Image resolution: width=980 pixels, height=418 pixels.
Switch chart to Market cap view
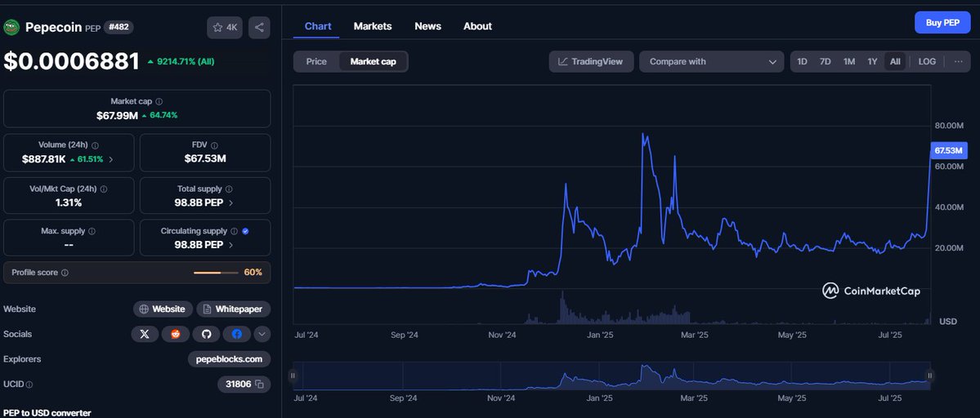tap(374, 62)
